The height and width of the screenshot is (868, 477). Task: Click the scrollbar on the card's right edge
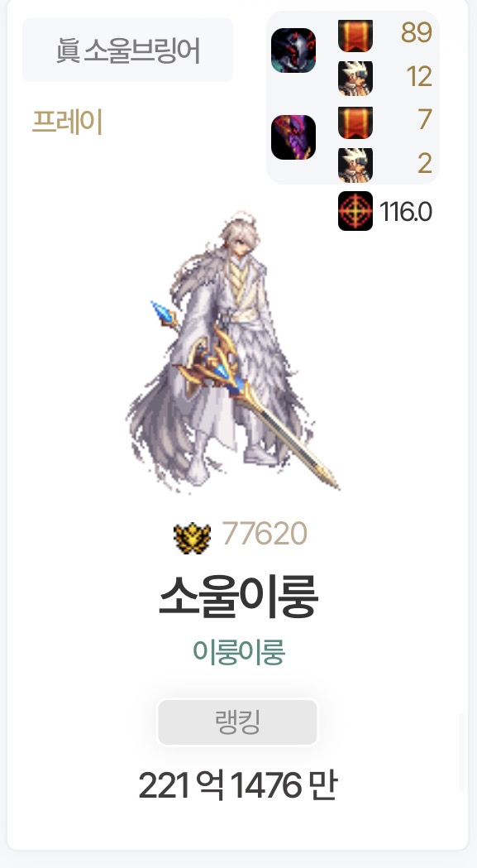click(462, 753)
